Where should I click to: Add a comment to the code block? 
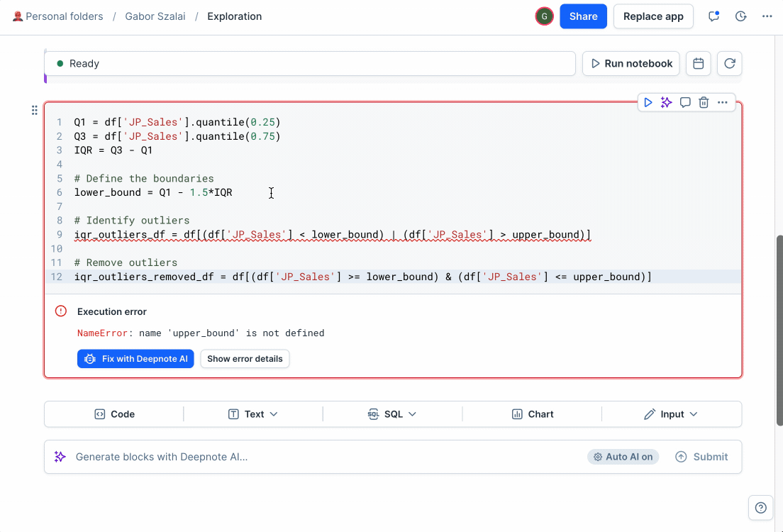(x=685, y=102)
